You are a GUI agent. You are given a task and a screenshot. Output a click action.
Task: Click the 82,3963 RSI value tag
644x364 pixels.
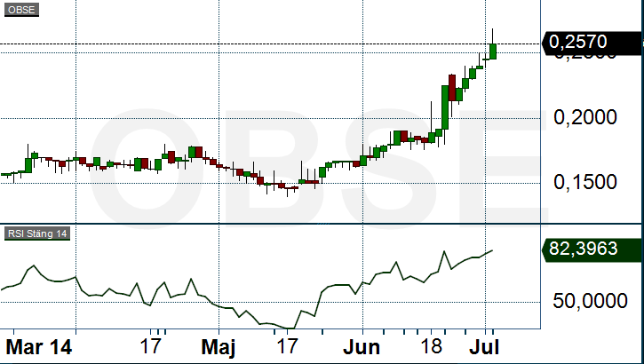pyautogui.click(x=591, y=249)
